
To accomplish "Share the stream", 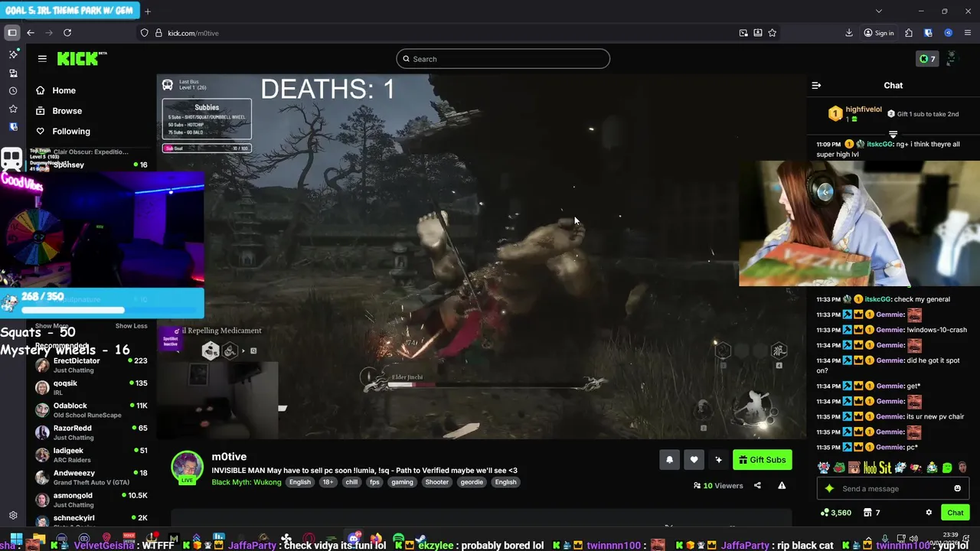I will pyautogui.click(x=757, y=485).
